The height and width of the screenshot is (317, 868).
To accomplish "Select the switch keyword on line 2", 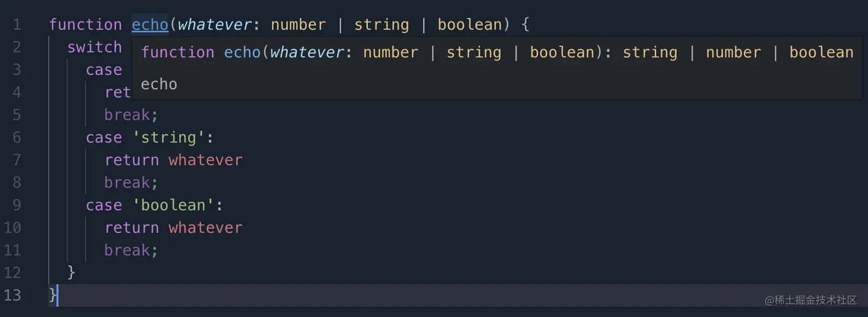I will 95,47.
